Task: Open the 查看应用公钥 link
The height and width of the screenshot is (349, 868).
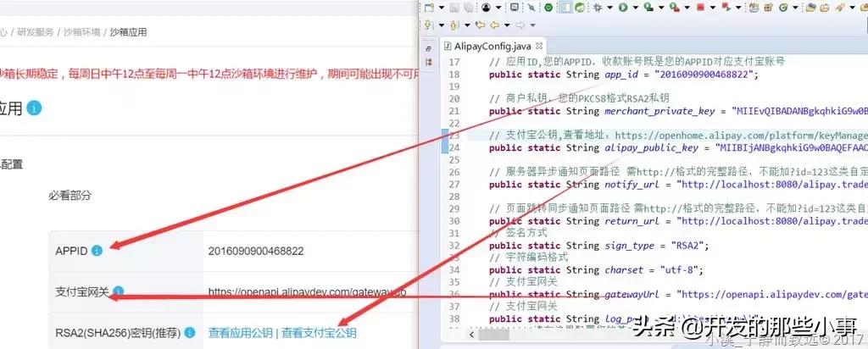Action: coord(240,332)
